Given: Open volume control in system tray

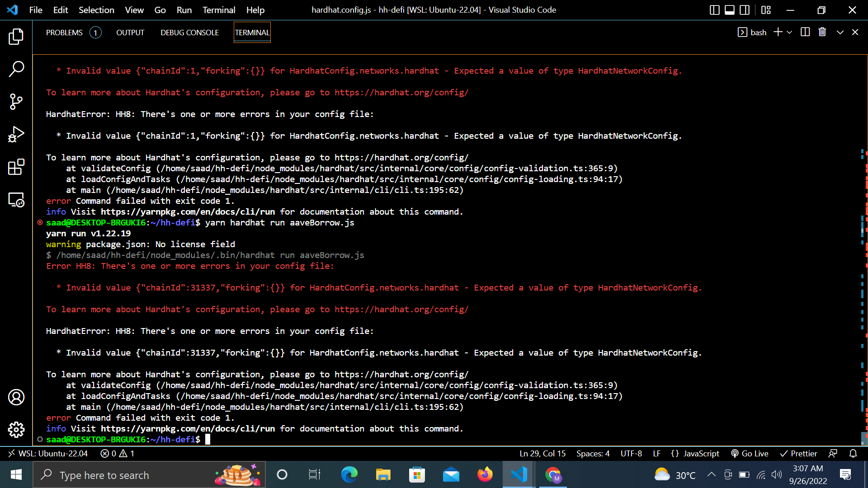Looking at the screenshot, I should coord(777,474).
